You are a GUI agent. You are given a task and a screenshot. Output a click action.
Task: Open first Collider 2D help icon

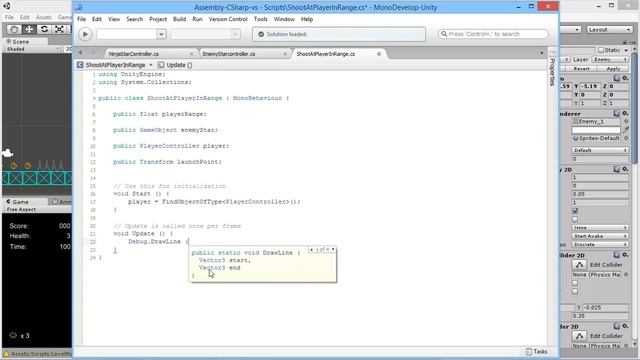click(617, 255)
